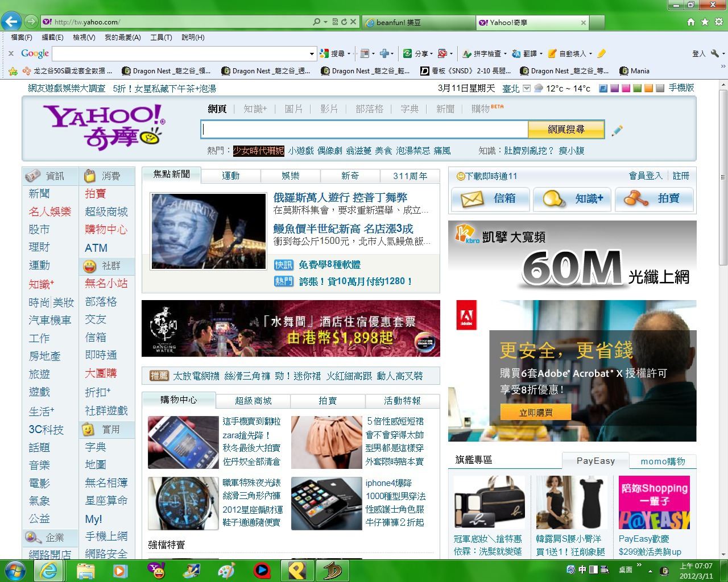Open the 我的最愛(A) menu
This screenshot has height=582, width=728.
[122, 38]
